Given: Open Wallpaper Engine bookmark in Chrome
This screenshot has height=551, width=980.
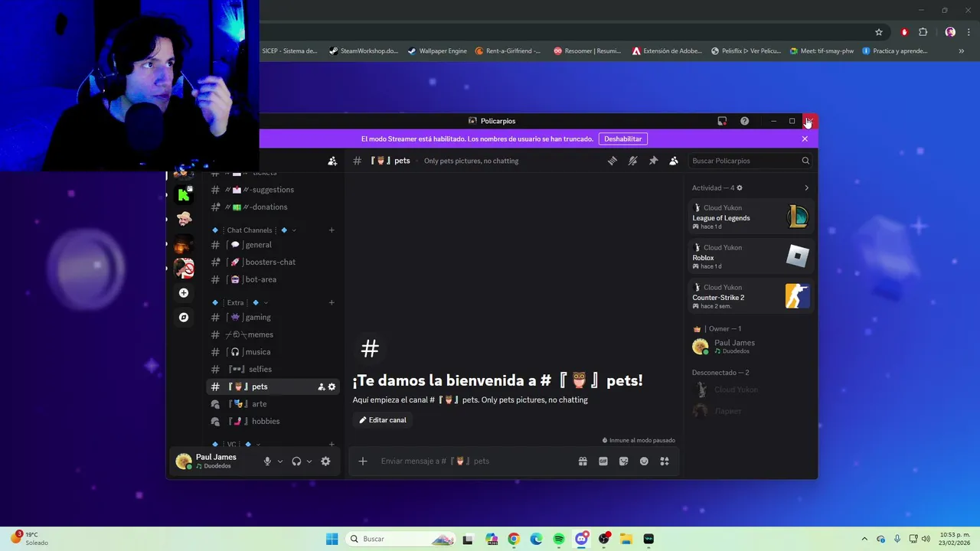Looking at the screenshot, I should click(x=437, y=51).
